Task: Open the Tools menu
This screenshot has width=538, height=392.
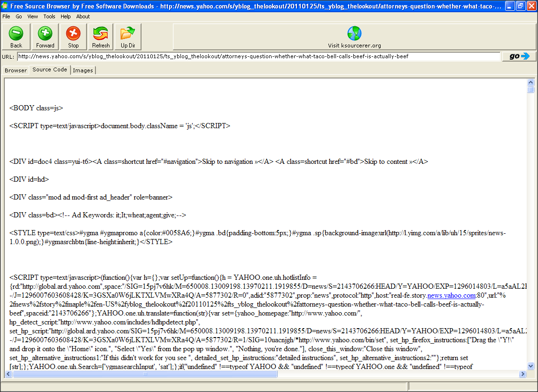Action: (49, 16)
